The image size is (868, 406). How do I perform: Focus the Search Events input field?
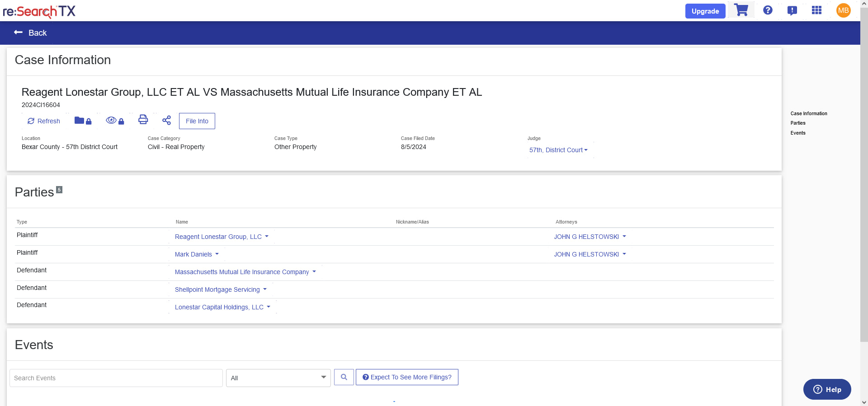tap(116, 378)
